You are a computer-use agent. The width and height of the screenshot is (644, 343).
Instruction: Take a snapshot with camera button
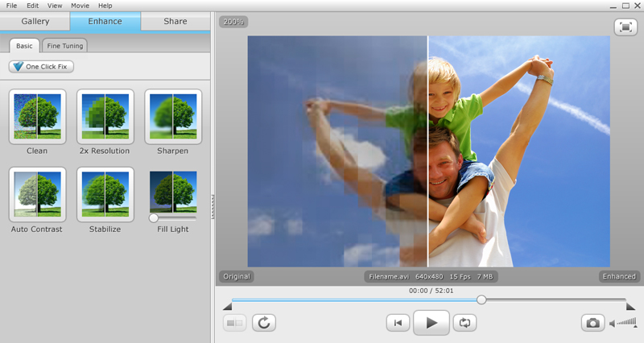pos(592,323)
